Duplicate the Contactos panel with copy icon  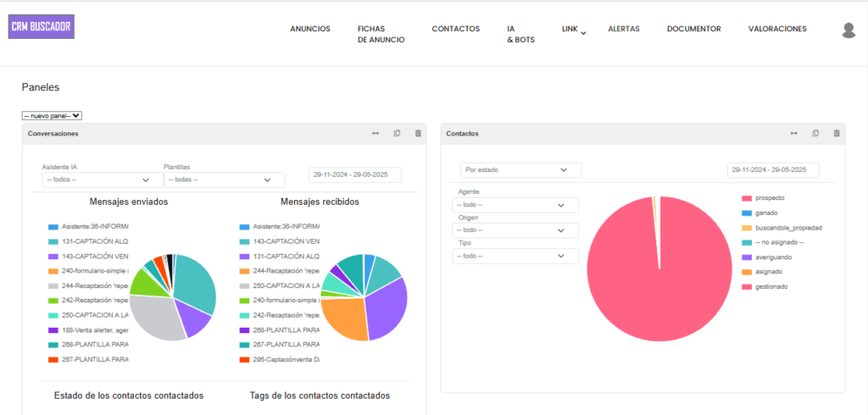tap(815, 133)
